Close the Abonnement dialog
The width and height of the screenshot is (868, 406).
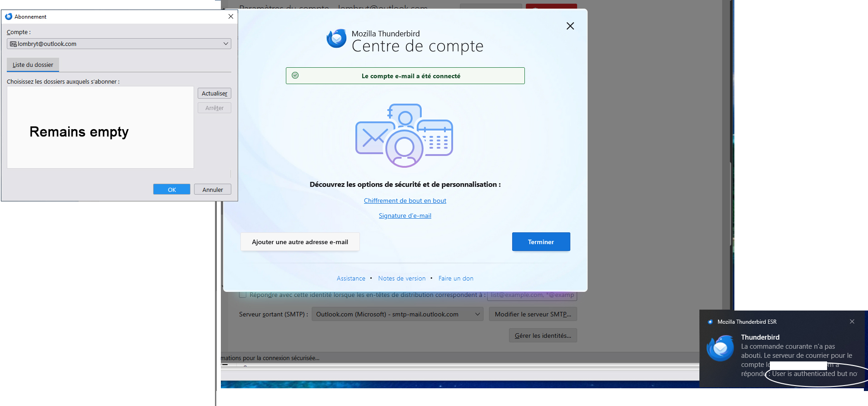(x=231, y=16)
